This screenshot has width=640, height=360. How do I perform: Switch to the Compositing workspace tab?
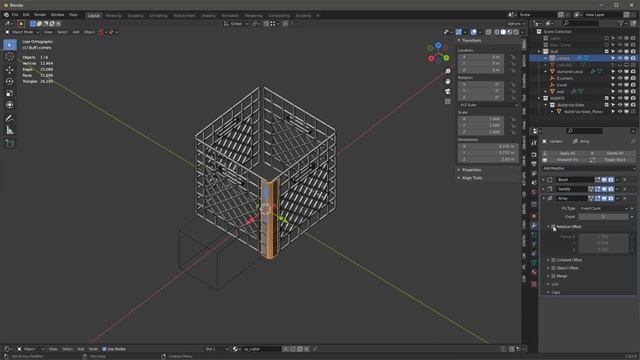point(279,16)
